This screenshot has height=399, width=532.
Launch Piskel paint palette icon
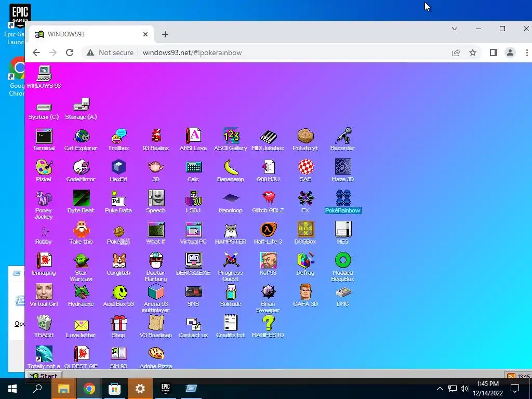pos(44,167)
